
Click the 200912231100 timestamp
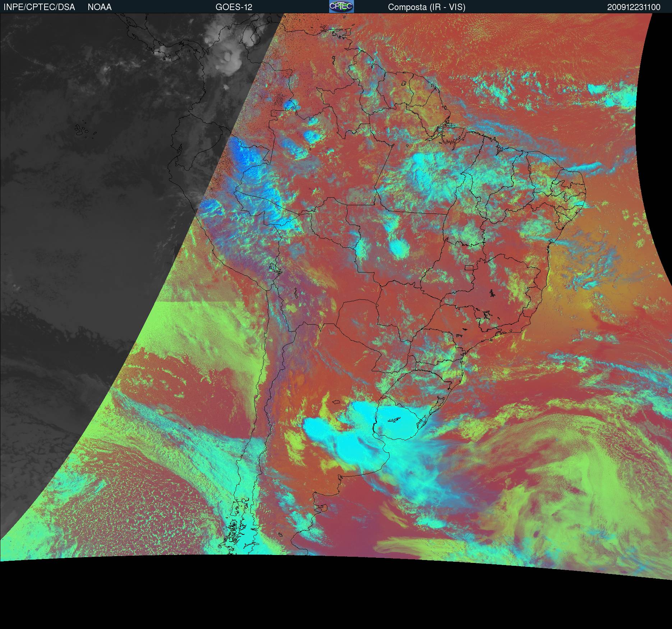coord(634,7)
